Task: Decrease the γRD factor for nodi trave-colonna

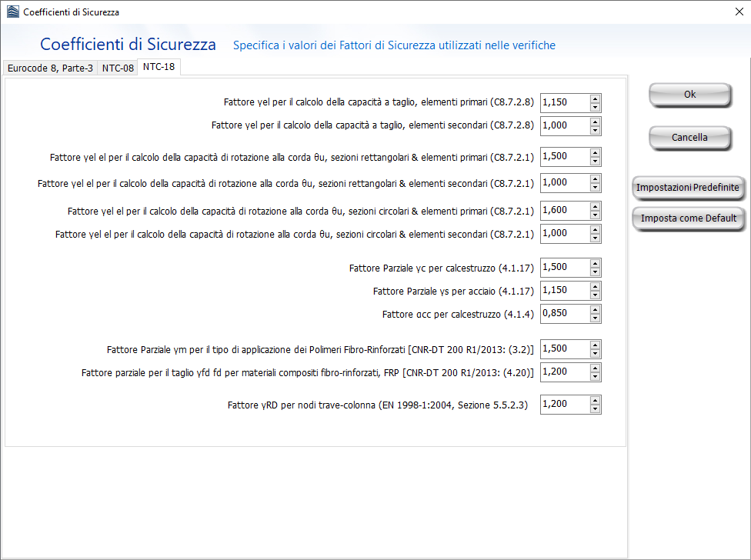Action: coord(595,408)
